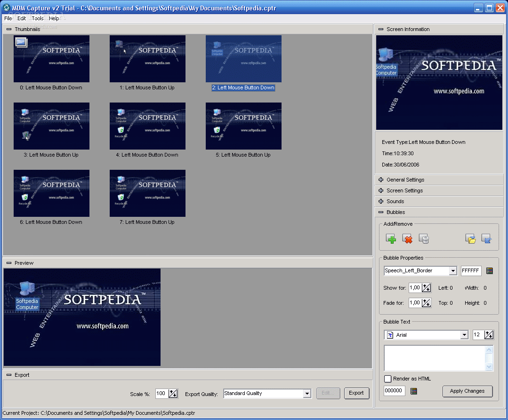This screenshot has height=420, width=508.
Task: Open the bubble background color grid picker
Action: [x=490, y=271]
